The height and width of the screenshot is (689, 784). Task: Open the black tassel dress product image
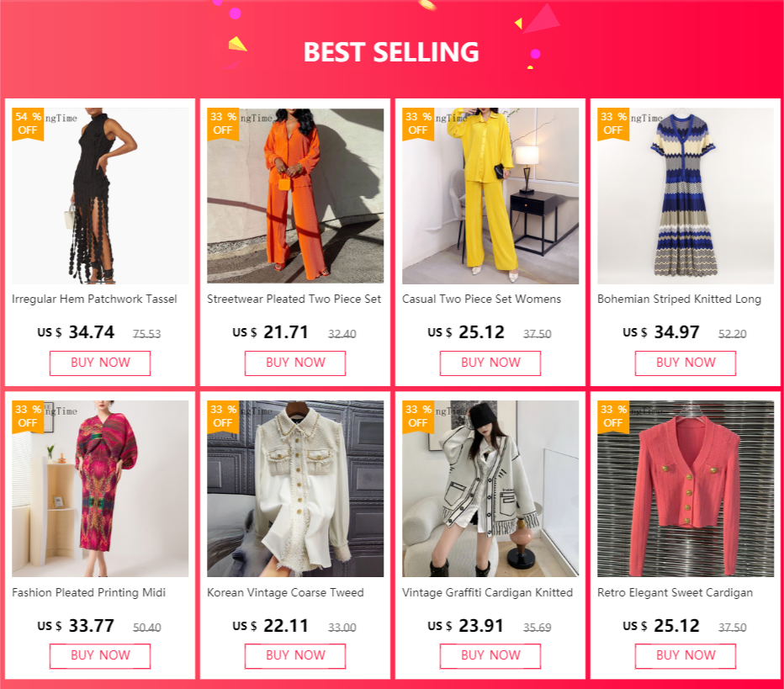[100, 196]
